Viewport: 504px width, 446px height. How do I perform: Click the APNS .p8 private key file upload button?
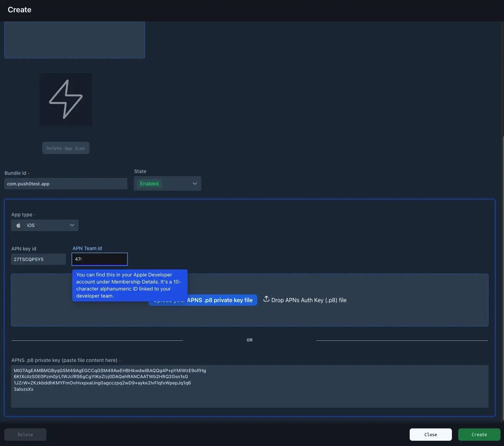pos(203,300)
